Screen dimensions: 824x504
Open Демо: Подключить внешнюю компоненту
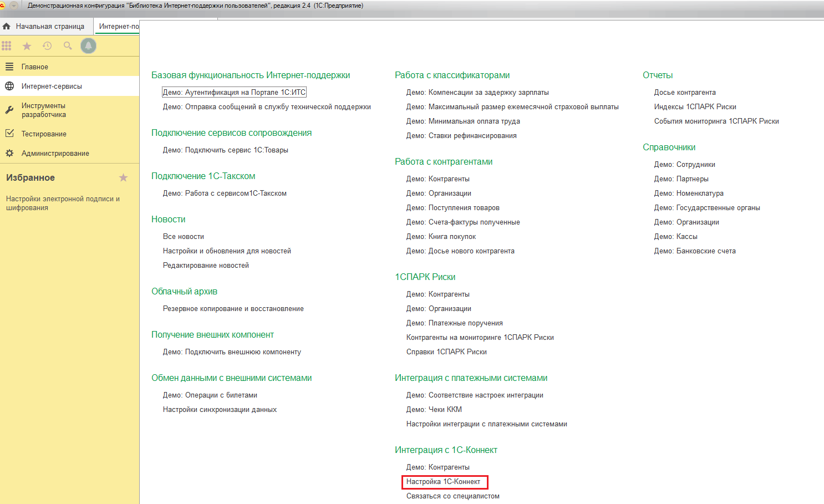[x=232, y=352]
